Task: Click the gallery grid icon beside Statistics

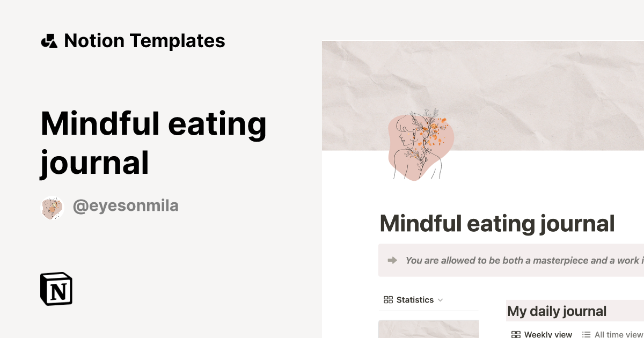Action: pos(388,300)
